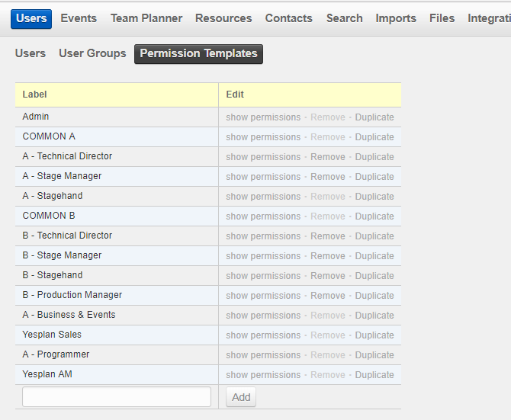Click the Add button
Viewport: 511px width, 420px height.
coord(241,397)
